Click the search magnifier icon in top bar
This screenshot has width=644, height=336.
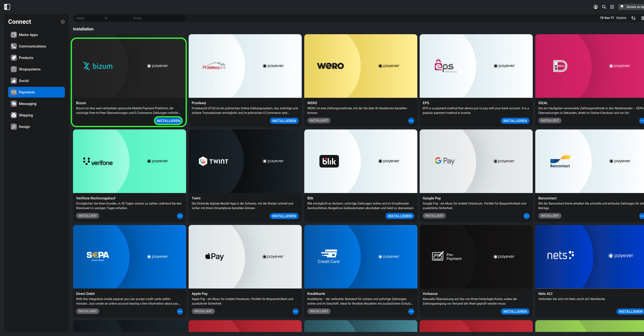[604, 7]
